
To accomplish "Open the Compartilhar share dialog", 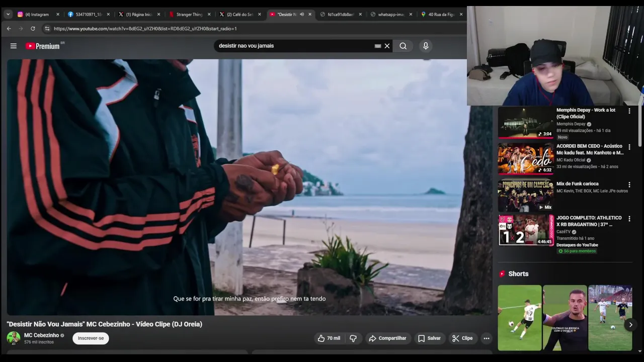I will click(387, 338).
